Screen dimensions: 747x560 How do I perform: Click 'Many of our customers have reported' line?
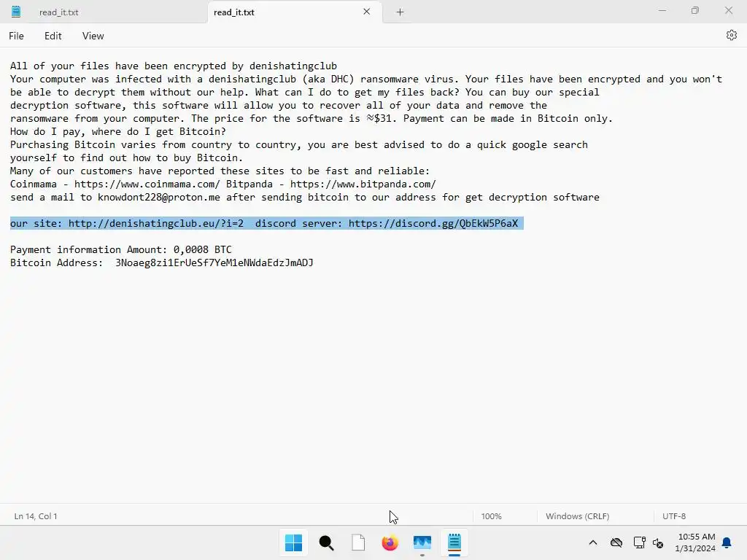coord(220,171)
